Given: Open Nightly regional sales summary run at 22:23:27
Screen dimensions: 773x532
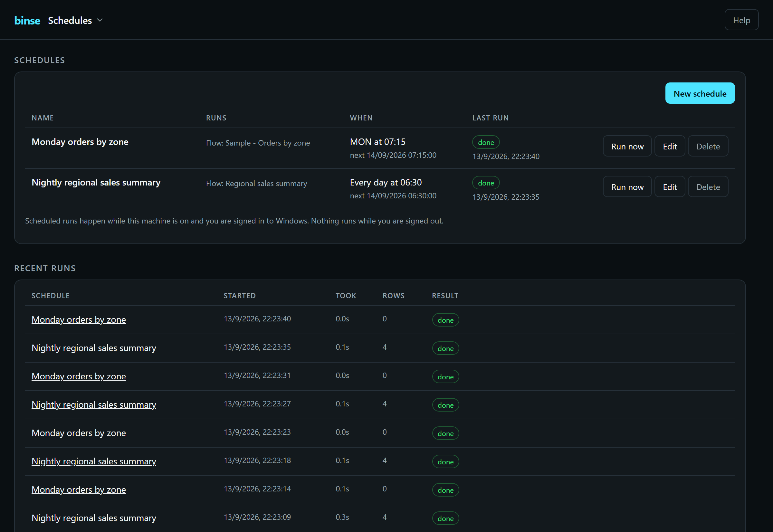Looking at the screenshot, I should (x=94, y=404).
